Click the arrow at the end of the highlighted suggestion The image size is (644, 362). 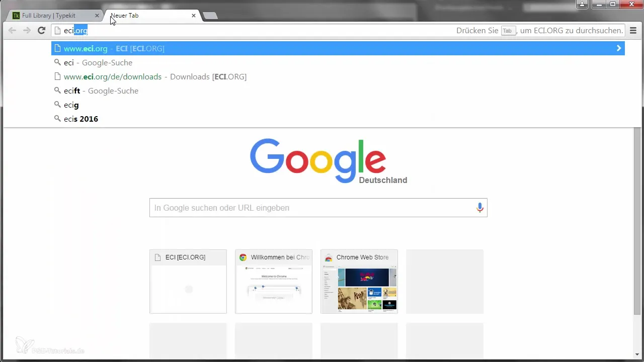[619, 48]
